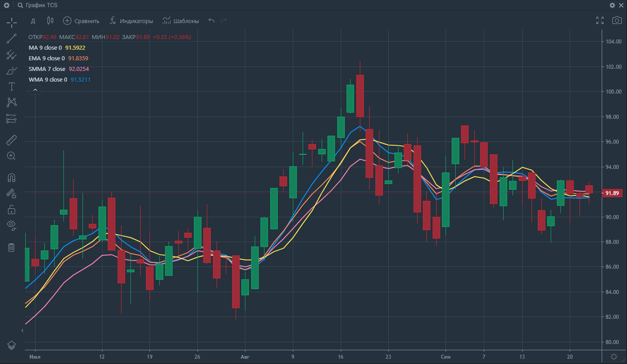627x364 pixels.
Task: Delete drawings with the trash icon
Action: pyautogui.click(x=12, y=247)
